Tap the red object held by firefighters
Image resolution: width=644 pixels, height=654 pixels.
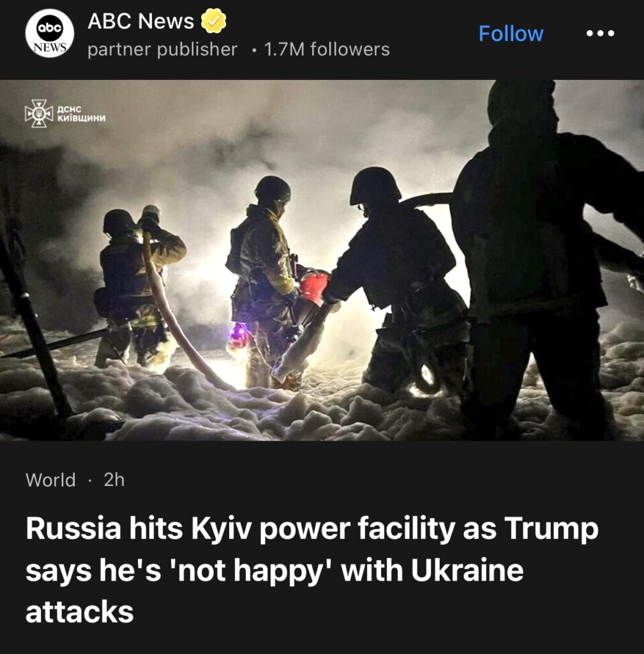313,287
